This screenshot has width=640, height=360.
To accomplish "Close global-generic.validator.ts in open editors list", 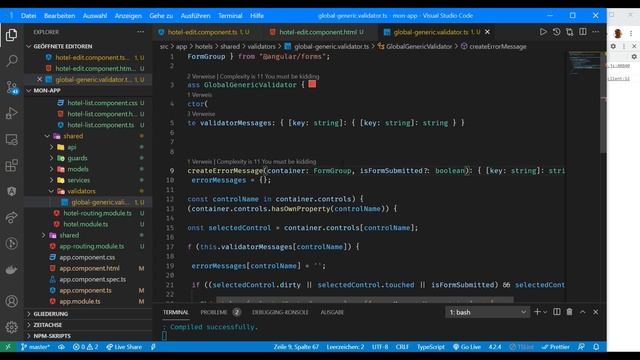I will coord(39,79).
